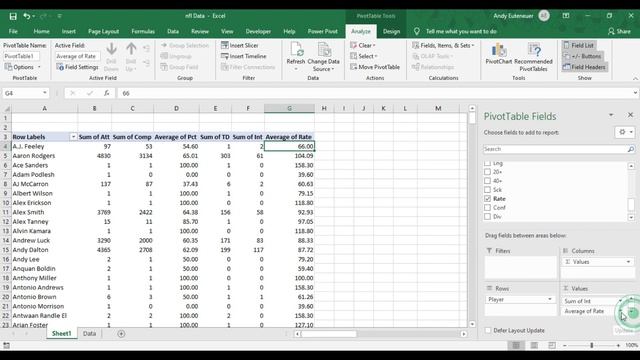The image size is (640, 360).
Task: Uncheck the Rate field checkbox
Action: pyautogui.click(x=487, y=199)
